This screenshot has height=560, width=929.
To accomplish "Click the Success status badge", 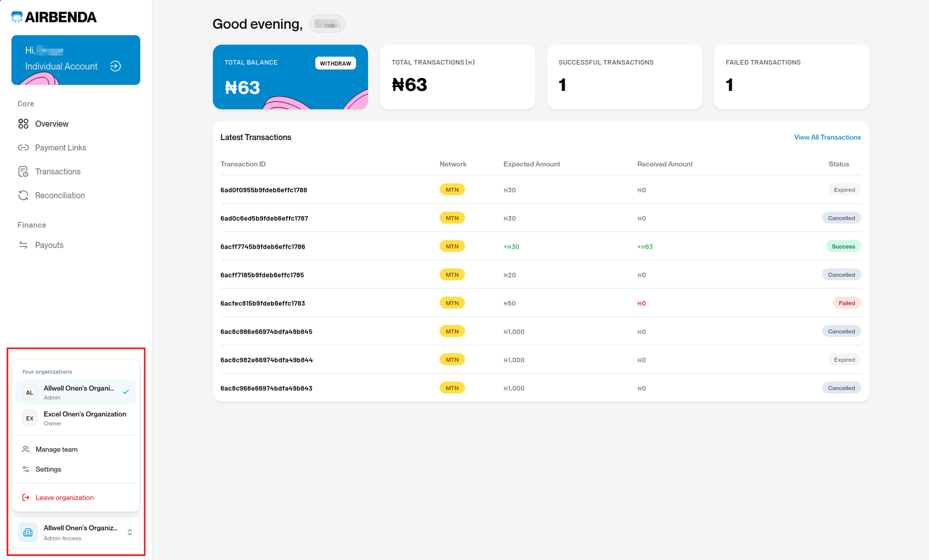I will pos(843,246).
